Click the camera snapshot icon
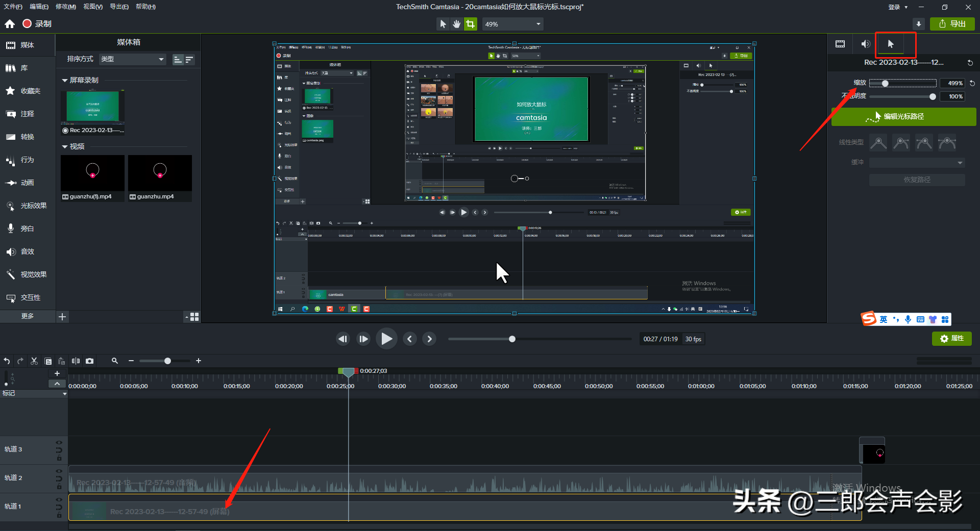Viewport: 980px width, 531px height. (x=90, y=361)
